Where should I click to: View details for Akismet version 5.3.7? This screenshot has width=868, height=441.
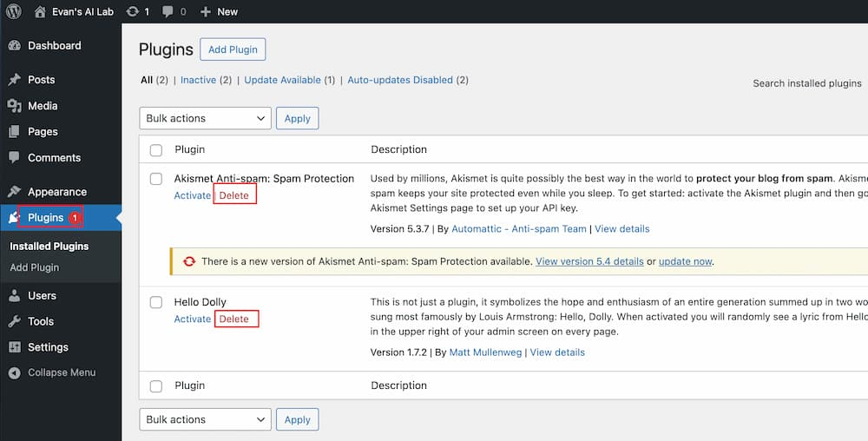[x=622, y=228]
